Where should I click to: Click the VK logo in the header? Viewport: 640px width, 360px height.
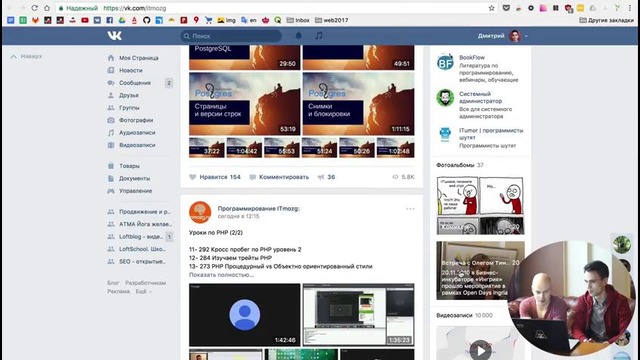pyautogui.click(x=115, y=36)
